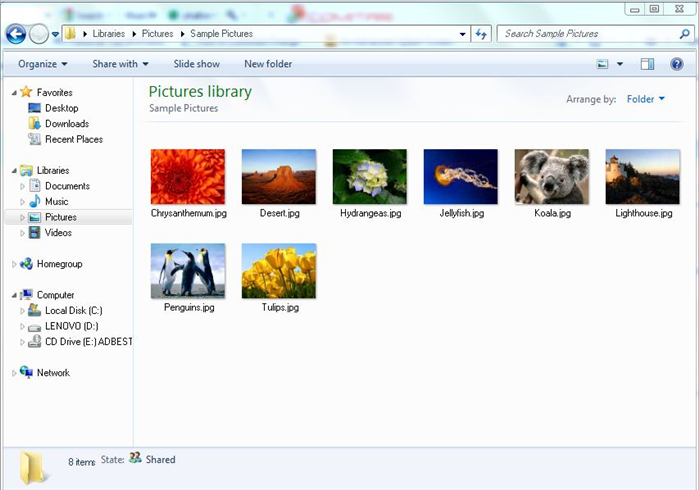Open the Organize dropdown menu
Viewport: 699px width, 490px height.
click(x=42, y=64)
